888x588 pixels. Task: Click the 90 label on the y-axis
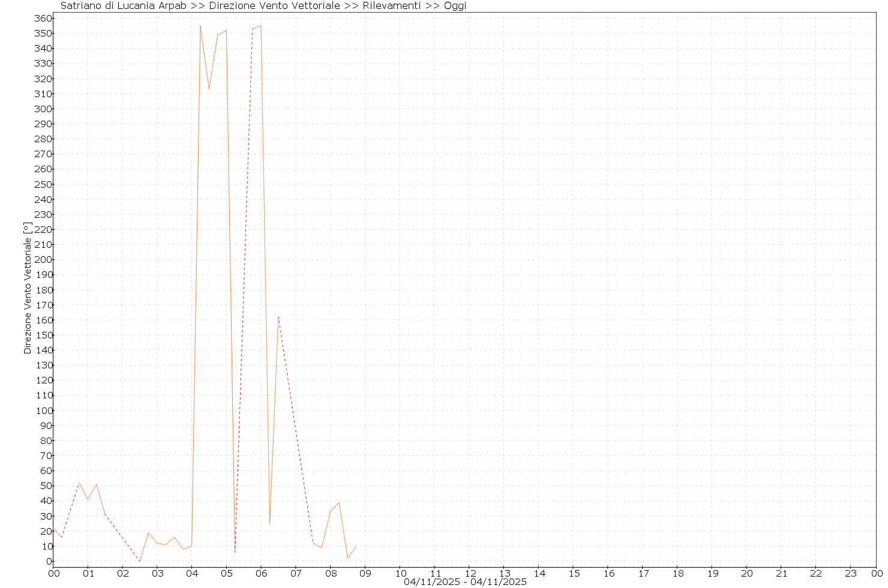(x=44, y=425)
